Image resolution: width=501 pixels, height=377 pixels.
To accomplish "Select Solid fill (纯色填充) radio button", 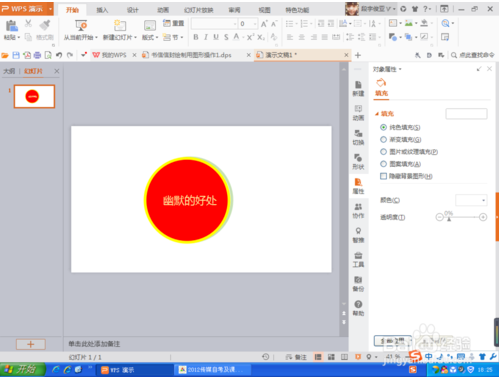I will 383,127.
